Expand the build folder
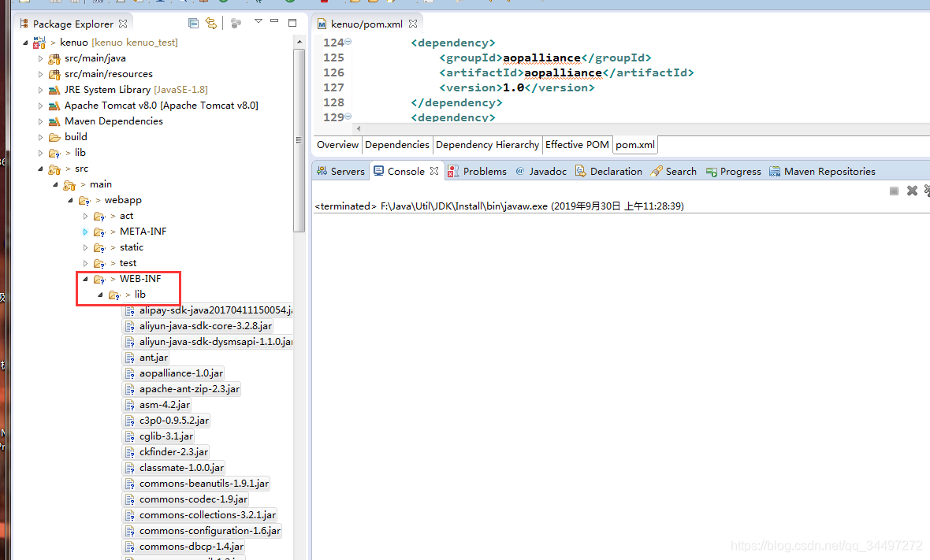The image size is (930, 560). (x=40, y=137)
